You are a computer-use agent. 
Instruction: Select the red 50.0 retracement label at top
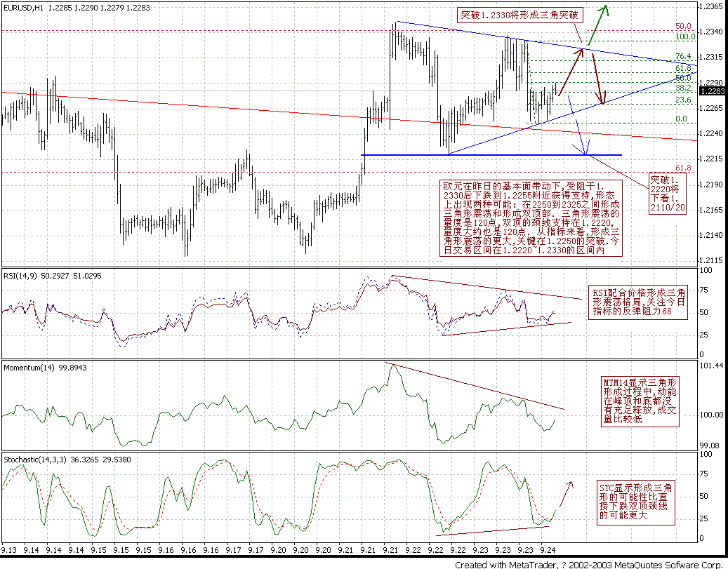click(684, 27)
